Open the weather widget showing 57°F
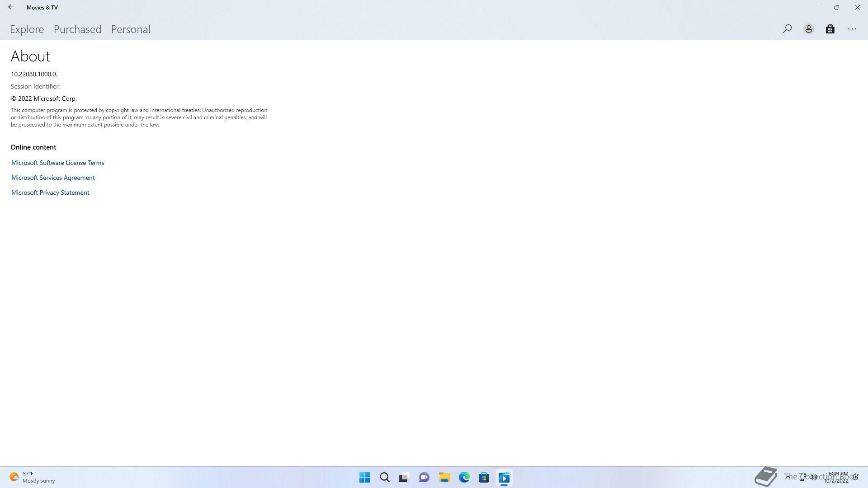The width and height of the screenshot is (868, 488). tap(32, 477)
